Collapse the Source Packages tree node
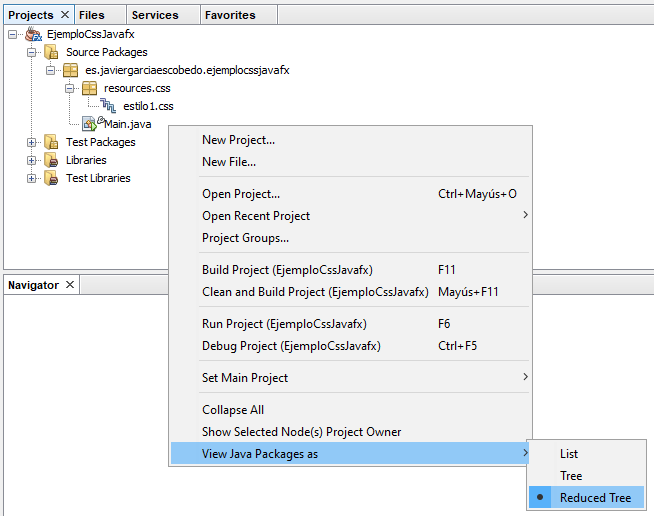This screenshot has height=516, width=654. pos(32,52)
